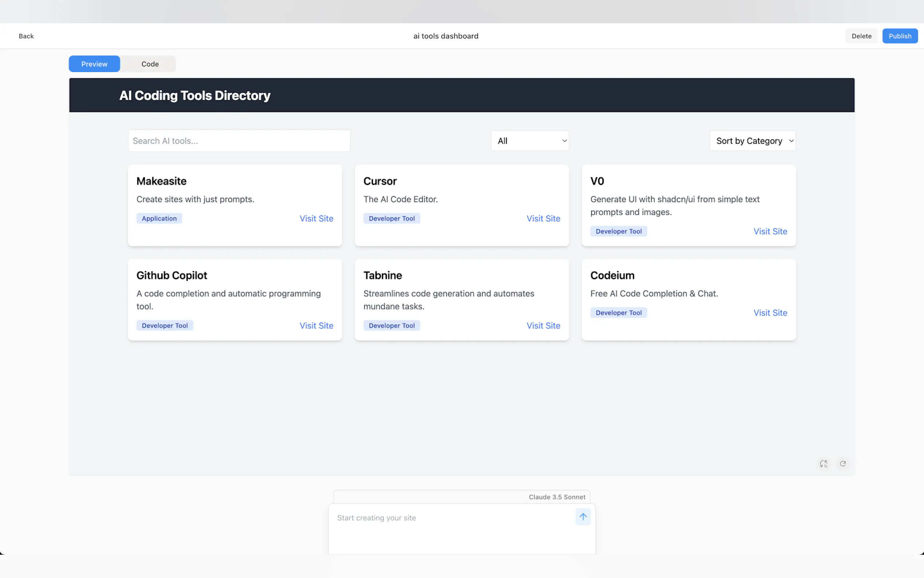This screenshot has height=578, width=924.
Task: Go Back to previous page
Action: click(26, 36)
